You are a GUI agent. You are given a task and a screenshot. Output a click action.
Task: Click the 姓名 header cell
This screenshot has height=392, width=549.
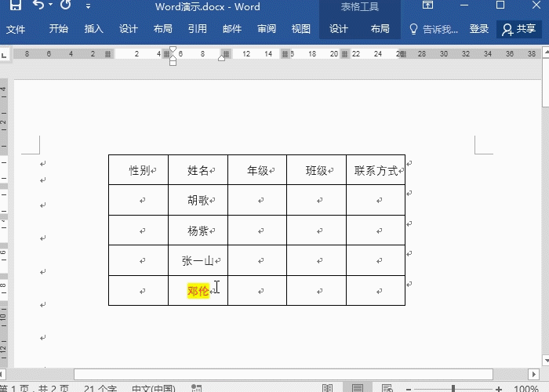point(198,170)
